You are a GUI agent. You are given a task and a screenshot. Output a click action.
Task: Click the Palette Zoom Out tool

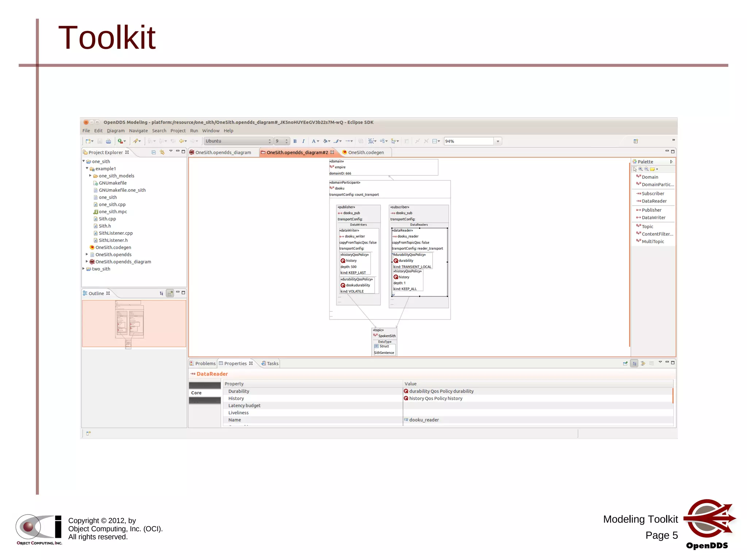[646, 169]
